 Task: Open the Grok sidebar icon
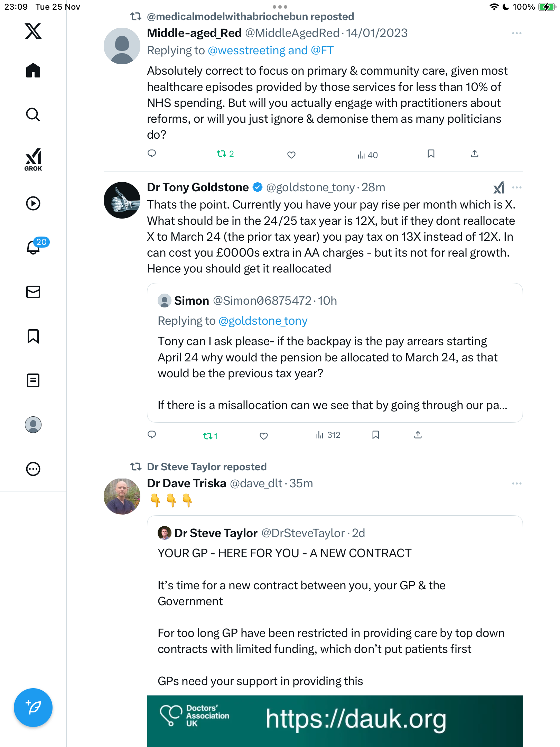(x=33, y=159)
